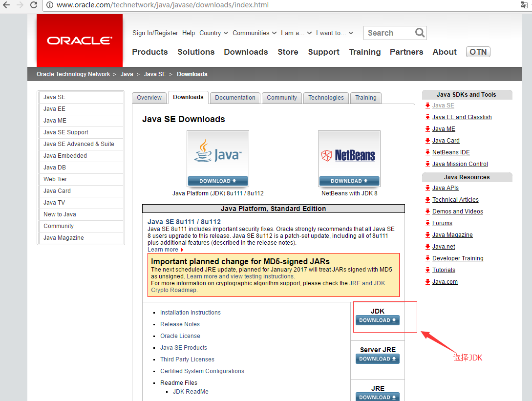Click Download button under NetBeans logo

click(349, 181)
